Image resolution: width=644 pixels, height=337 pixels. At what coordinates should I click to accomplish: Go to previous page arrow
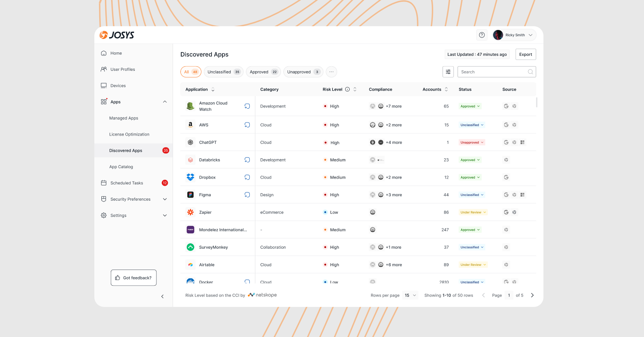pos(483,295)
